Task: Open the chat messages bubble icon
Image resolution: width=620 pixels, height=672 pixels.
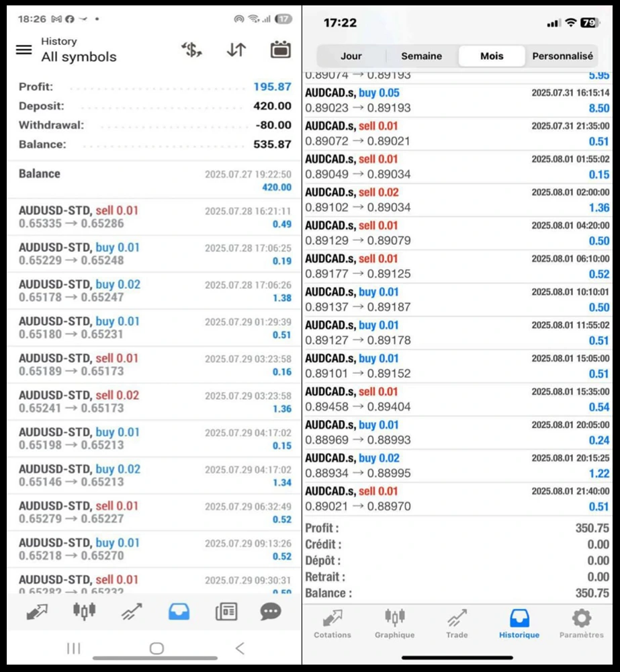Action: click(x=271, y=612)
